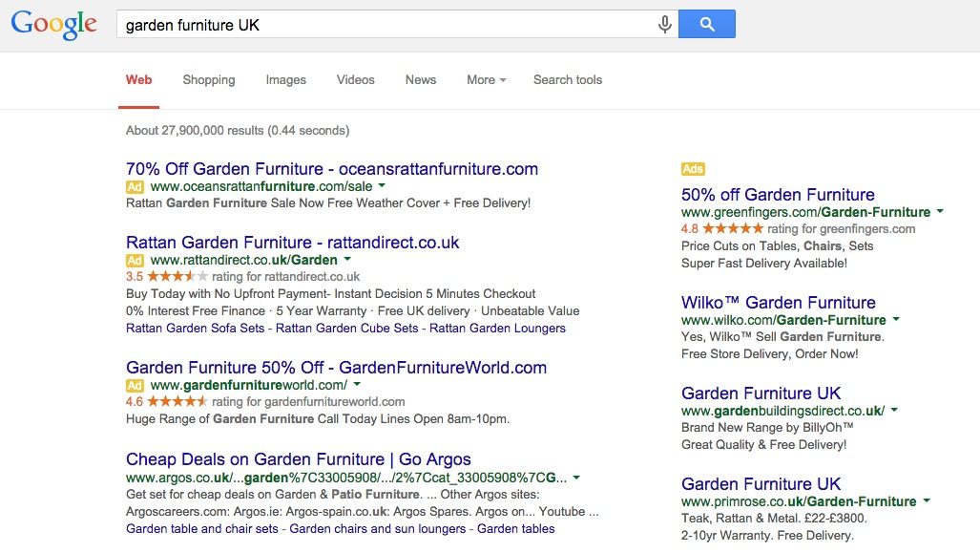The image size is (980, 553).
Task: Go to the News tab
Action: (421, 80)
